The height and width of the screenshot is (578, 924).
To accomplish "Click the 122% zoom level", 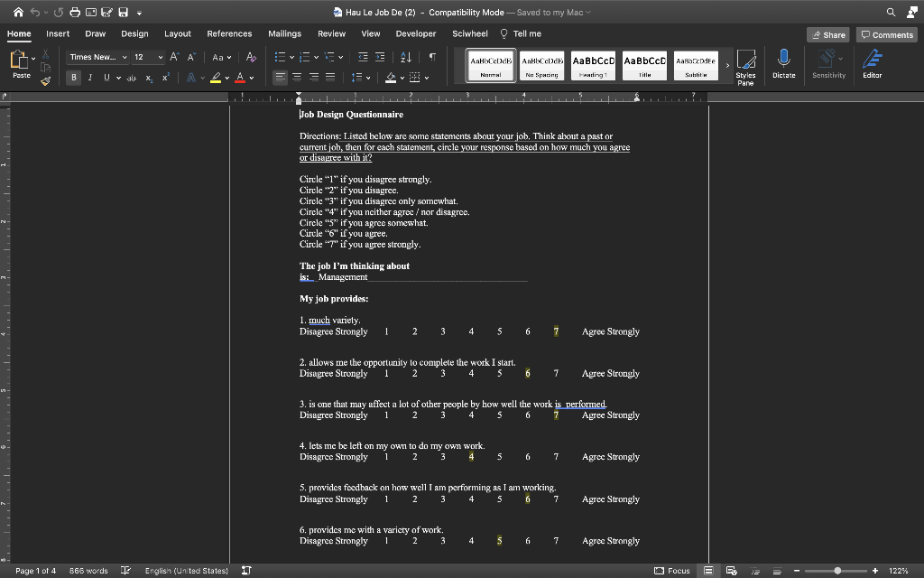I will pyautogui.click(x=898, y=571).
